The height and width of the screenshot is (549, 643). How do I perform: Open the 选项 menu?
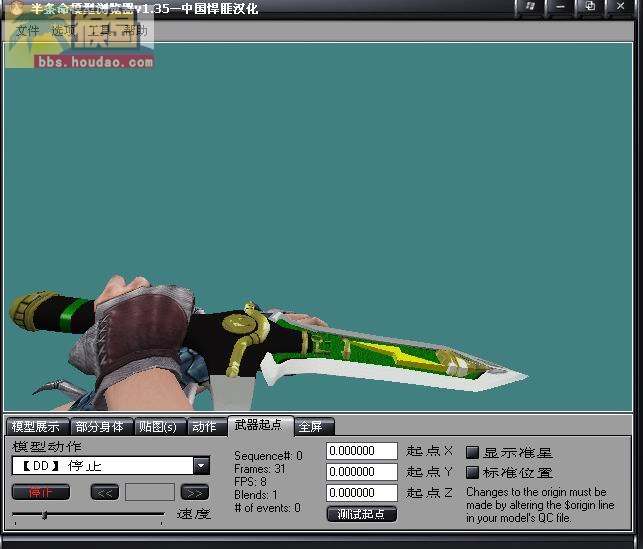pos(63,30)
